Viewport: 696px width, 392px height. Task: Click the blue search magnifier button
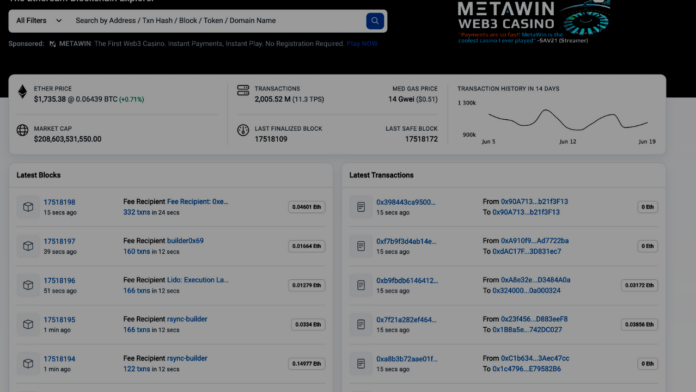pyautogui.click(x=375, y=21)
